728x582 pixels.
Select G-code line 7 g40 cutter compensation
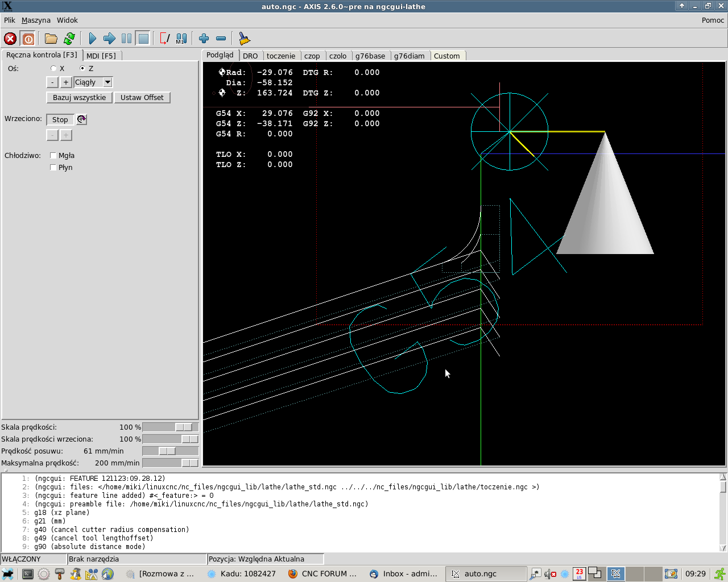(111, 530)
